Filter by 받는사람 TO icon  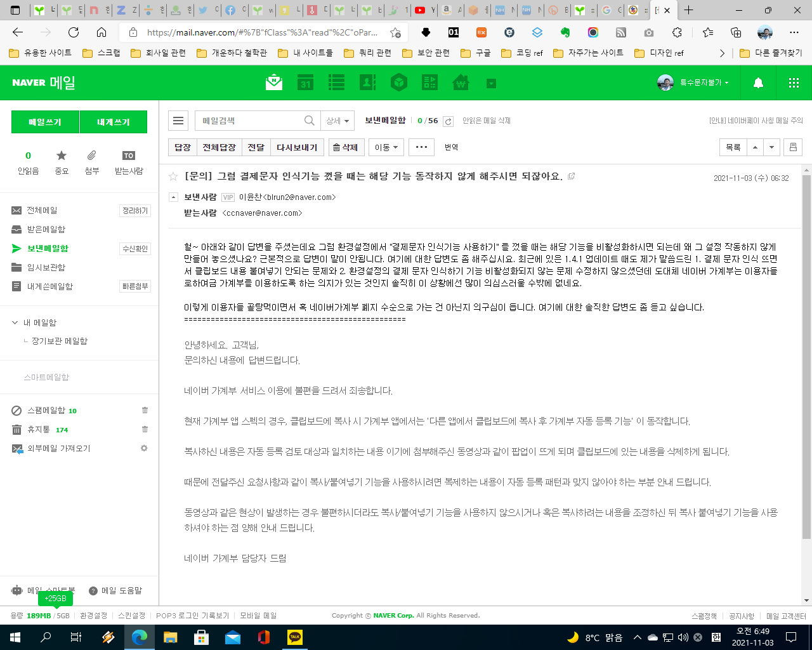pyautogui.click(x=129, y=162)
